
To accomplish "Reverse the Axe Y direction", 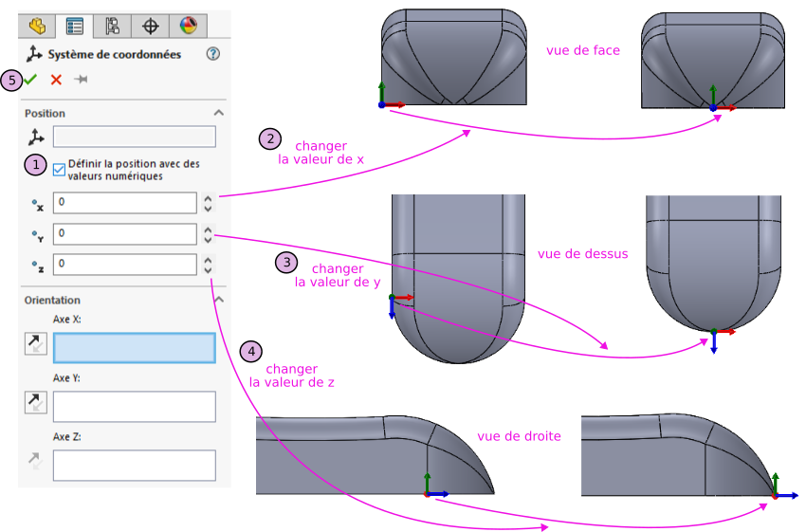I will [35, 402].
